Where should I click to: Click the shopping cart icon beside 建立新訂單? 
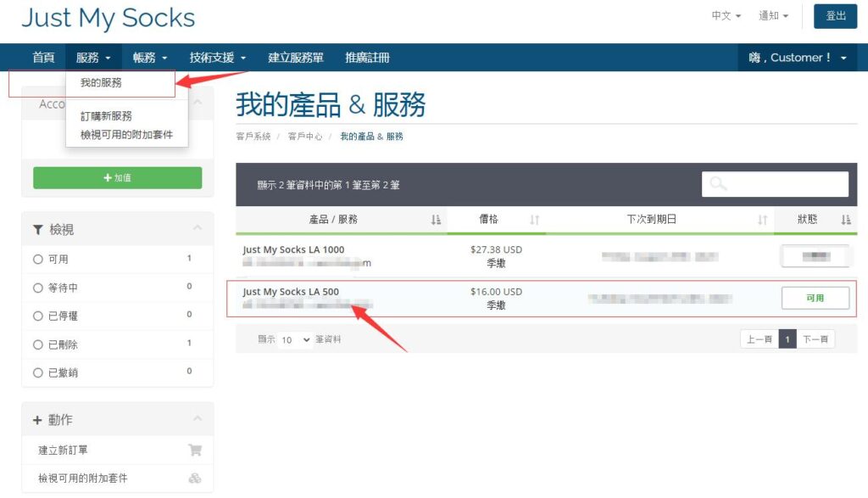(195, 450)
